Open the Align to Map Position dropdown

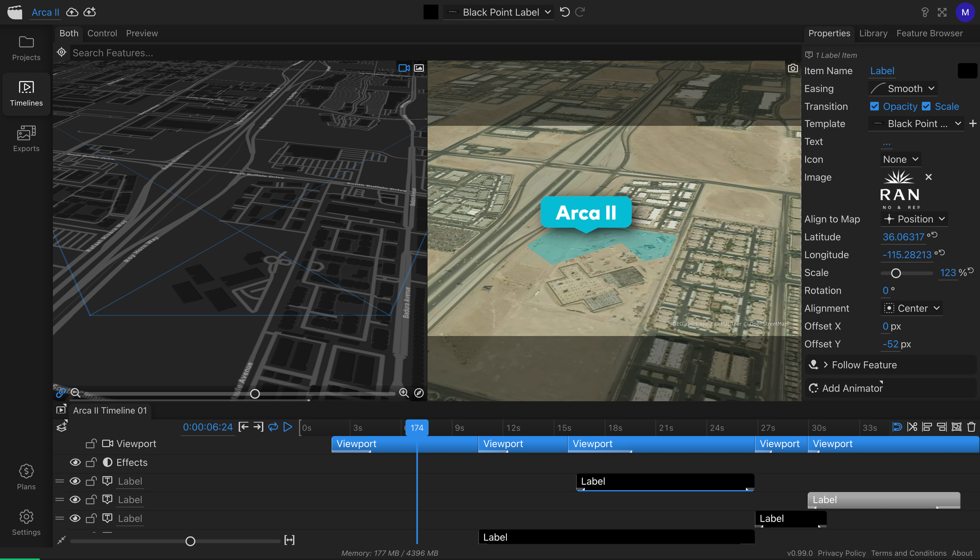(914, 219)
